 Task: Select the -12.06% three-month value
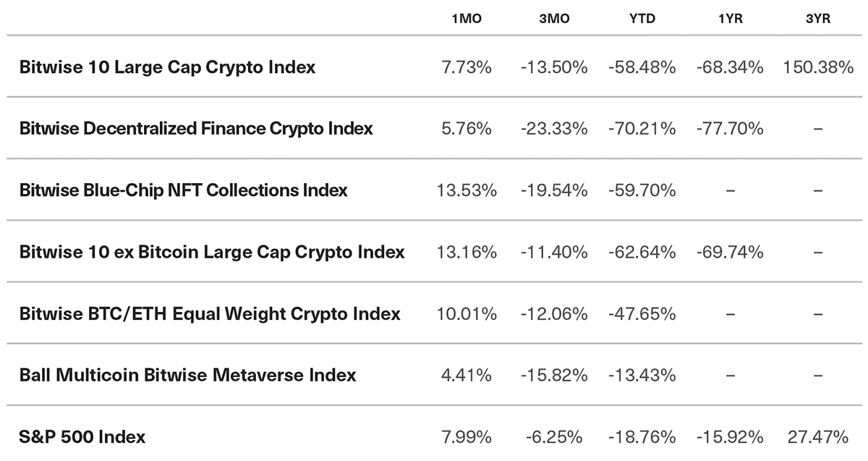point(554,314)
